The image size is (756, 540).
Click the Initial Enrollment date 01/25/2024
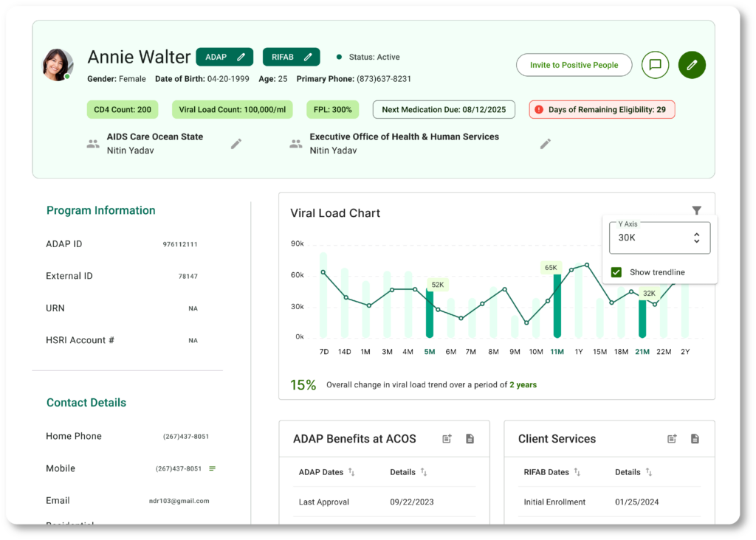point(636,502)
